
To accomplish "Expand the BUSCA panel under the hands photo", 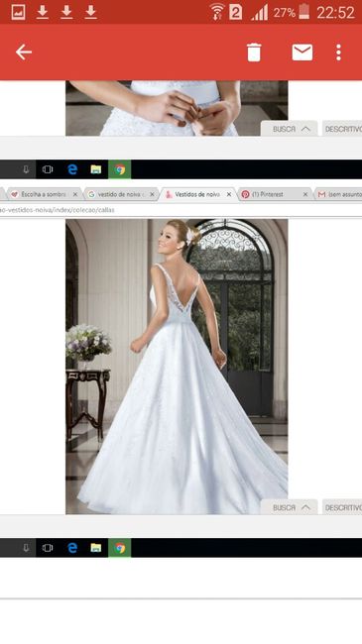I will 290,129.
